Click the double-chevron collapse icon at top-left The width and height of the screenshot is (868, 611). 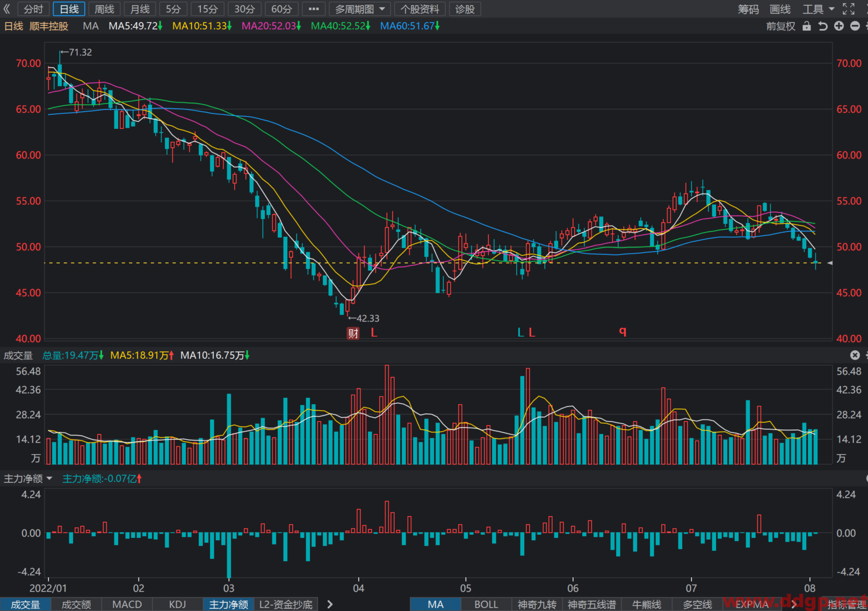[7, 9]
